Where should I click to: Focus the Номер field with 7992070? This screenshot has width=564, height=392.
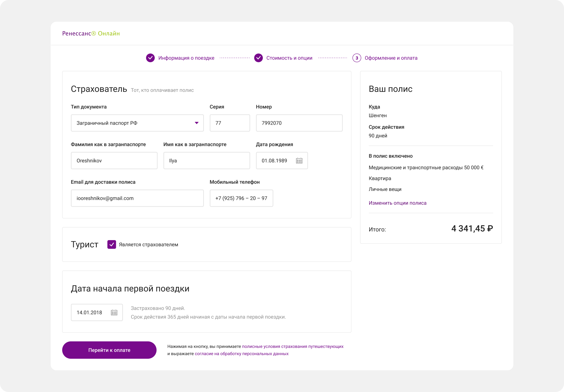(299, 123)
